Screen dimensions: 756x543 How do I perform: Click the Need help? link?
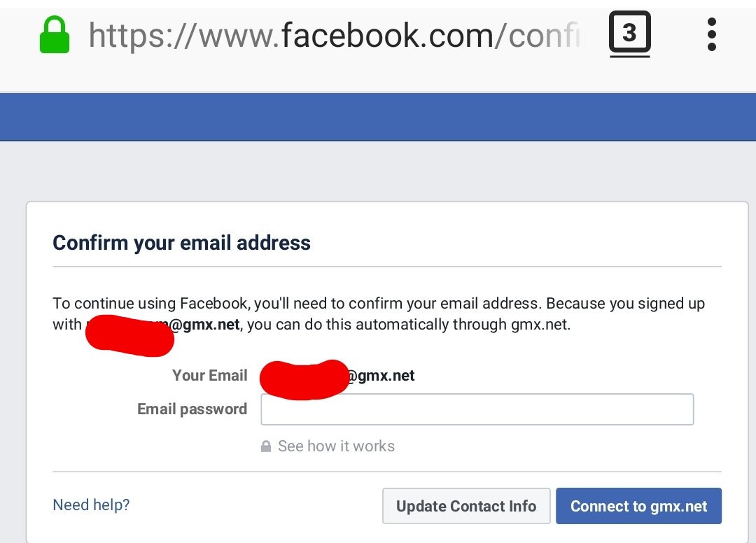click(90, 505)
